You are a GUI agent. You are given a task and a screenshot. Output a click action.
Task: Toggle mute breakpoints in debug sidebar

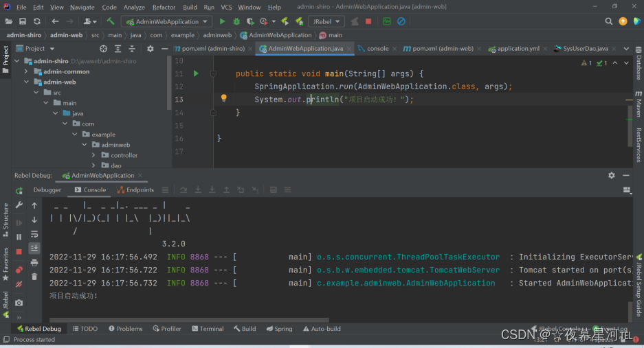pyautogui.click(x=19, y=283)
